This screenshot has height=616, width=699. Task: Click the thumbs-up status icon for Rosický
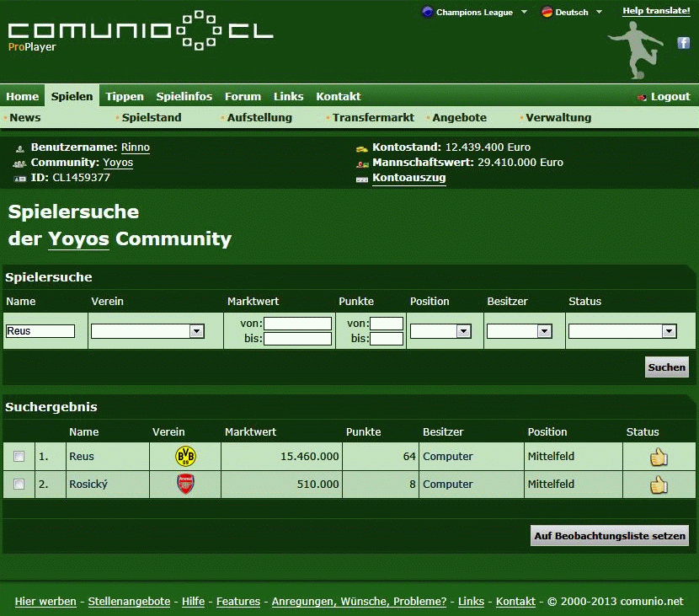click(x=658, y=485)
